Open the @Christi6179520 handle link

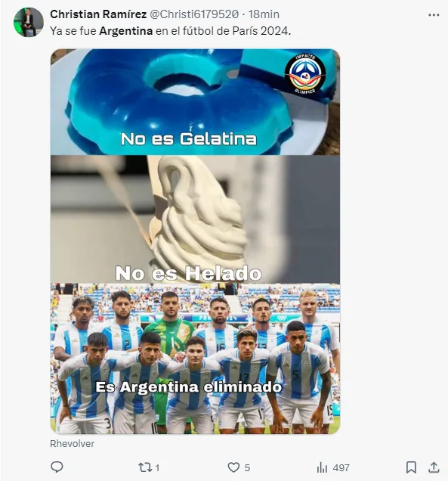[x=194, y=14]
